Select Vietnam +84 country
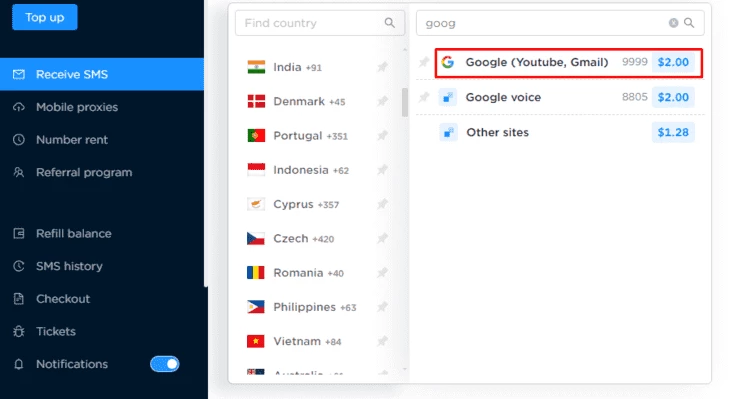Screen dimensions: 730x399 point(307,341)
